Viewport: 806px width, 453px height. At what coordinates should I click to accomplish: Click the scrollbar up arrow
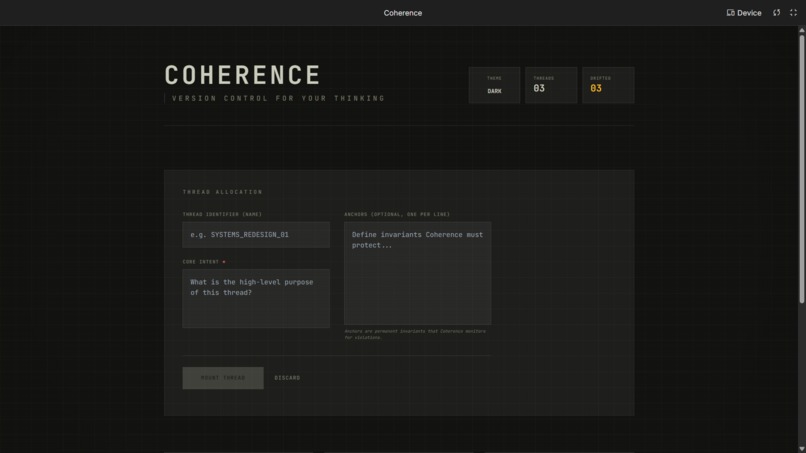click(801, 30)
